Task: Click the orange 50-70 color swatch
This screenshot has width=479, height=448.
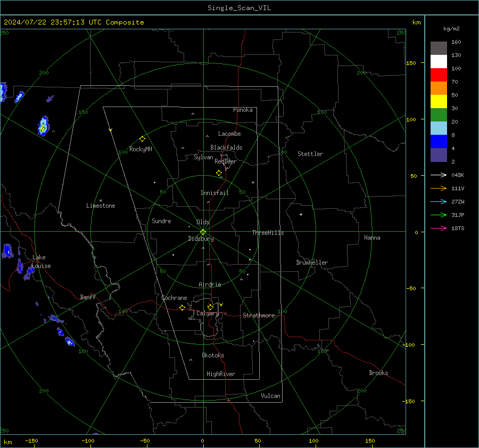Action: click(439, 88)
